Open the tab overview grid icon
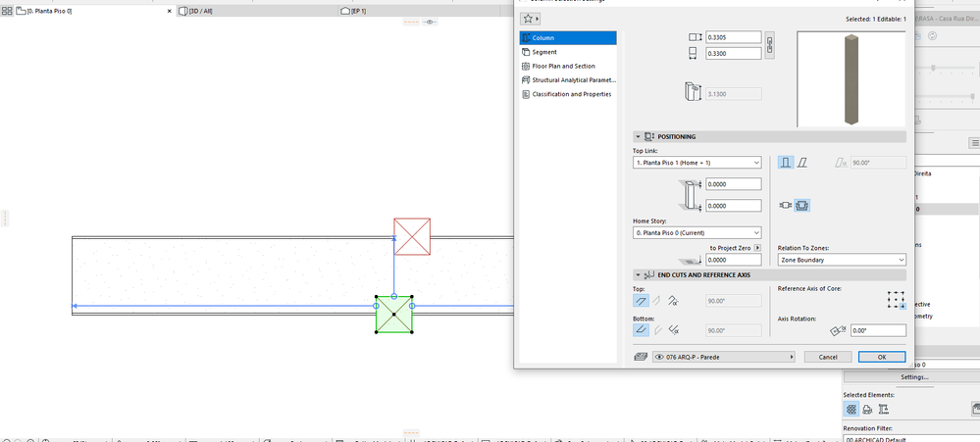Image resolution: width=980 pixels, height=442 pixels. pos(7,11)
